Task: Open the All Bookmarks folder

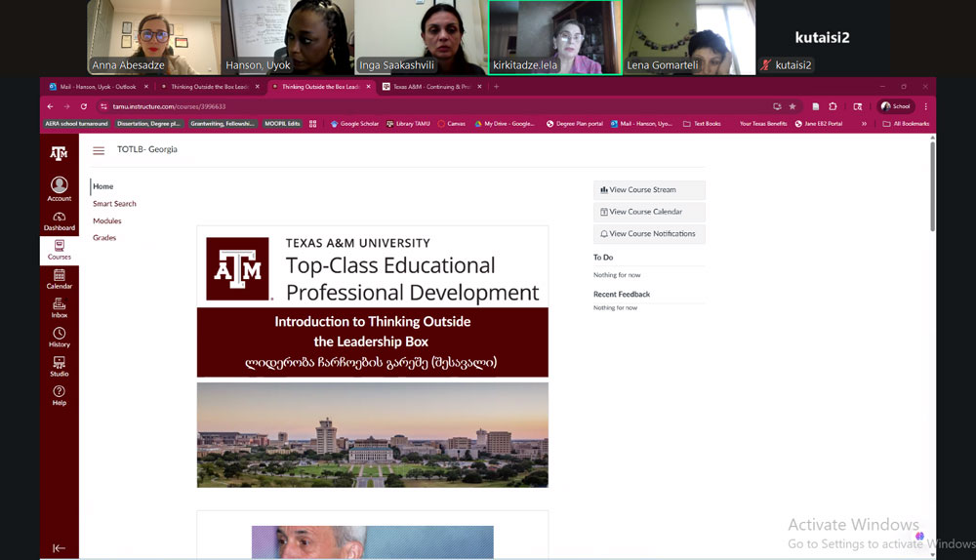Action: pyautogui.click(x=905, y=124)
